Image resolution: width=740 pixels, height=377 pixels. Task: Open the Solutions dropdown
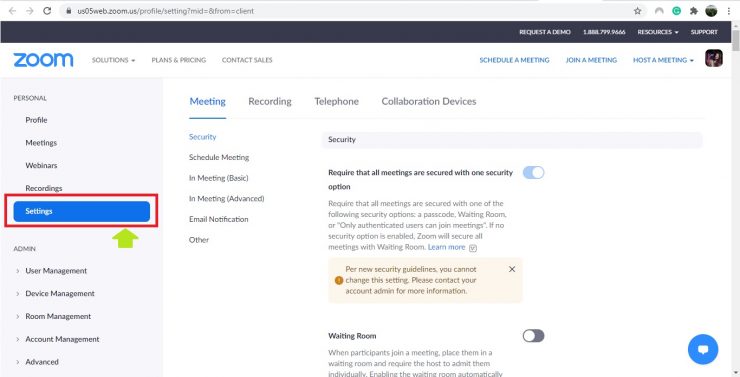(x=113, y=60)
